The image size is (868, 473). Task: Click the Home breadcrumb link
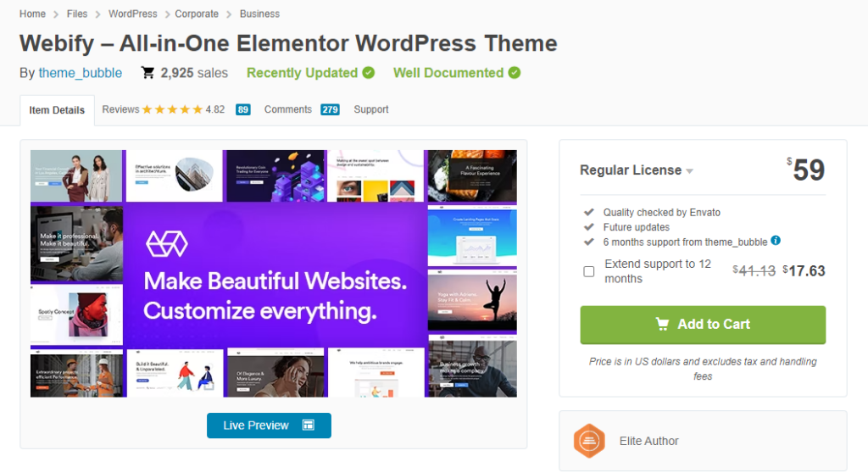coord(33,14)
